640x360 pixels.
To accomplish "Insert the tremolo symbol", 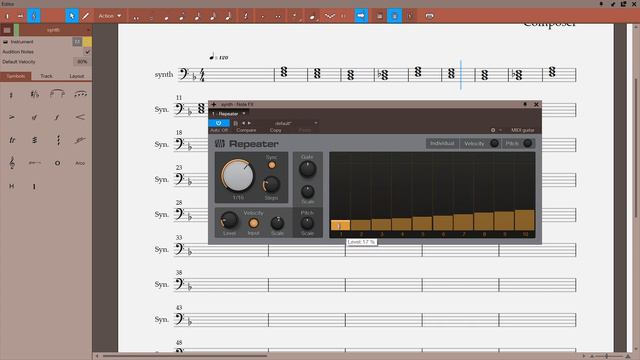I will coord(34,140).
